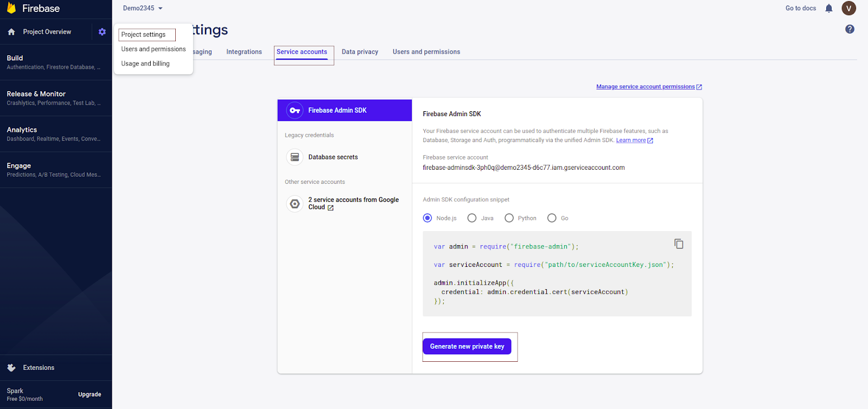This screenshot has width=868, height=409.
Task: Click Generate new private key button
Action: tap(467, 346)
